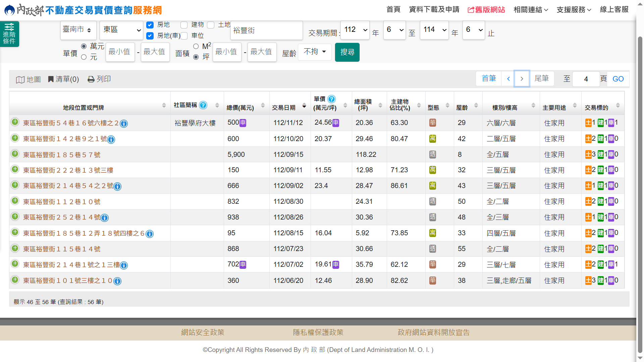Screen dimensions: 644x362
Task: Open 隱私權保護政策 footer link
Action: point(318,333)
